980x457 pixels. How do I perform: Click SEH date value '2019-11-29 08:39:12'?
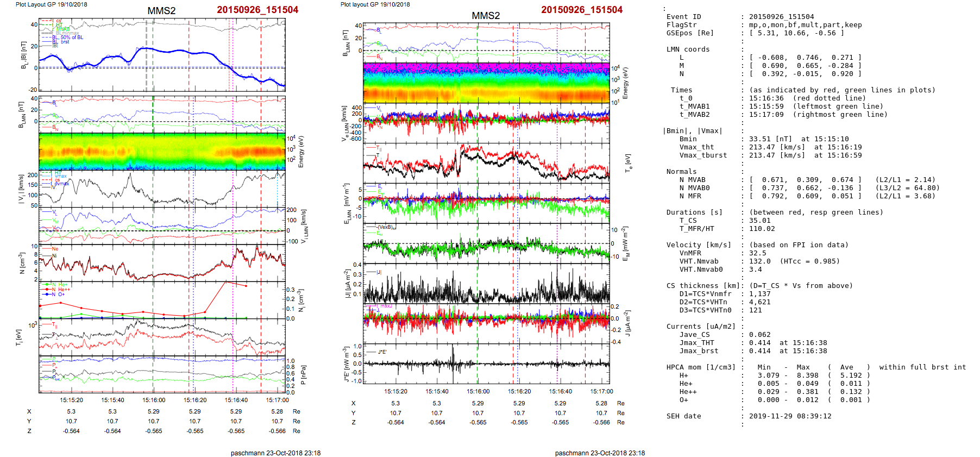[790, 416]
